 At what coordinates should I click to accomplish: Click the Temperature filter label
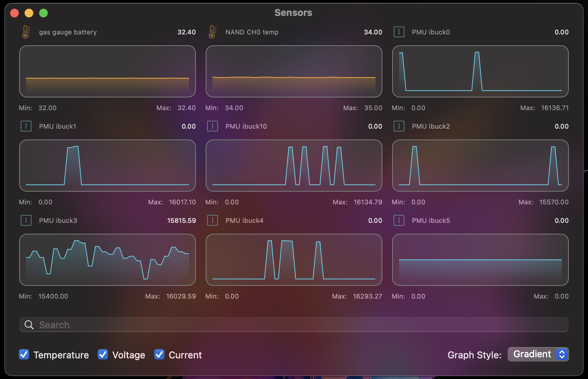(x=61, y=355)
